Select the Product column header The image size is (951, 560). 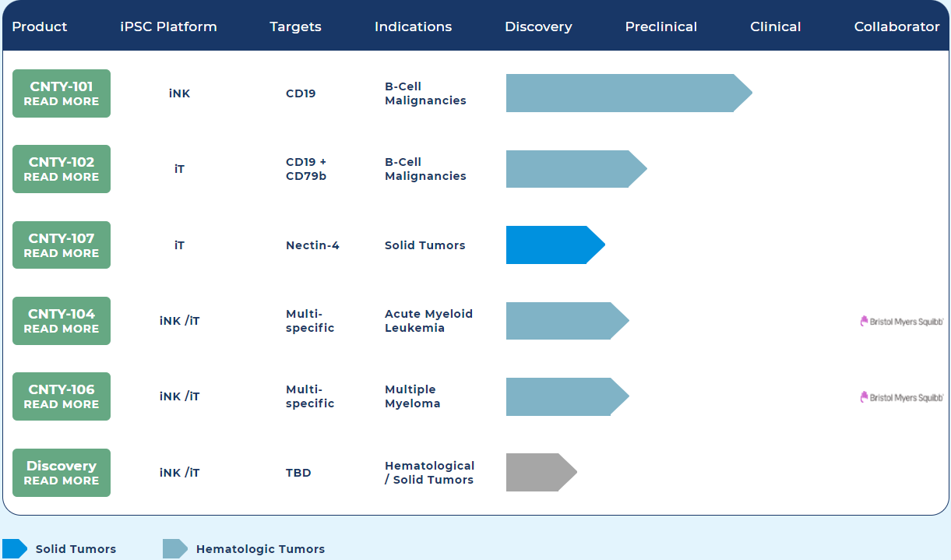40,26
